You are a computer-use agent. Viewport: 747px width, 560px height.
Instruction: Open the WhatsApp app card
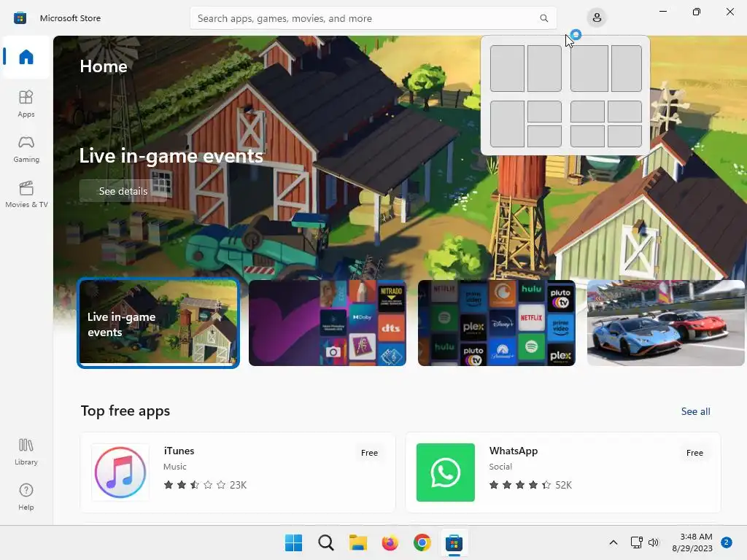(562, 472)
